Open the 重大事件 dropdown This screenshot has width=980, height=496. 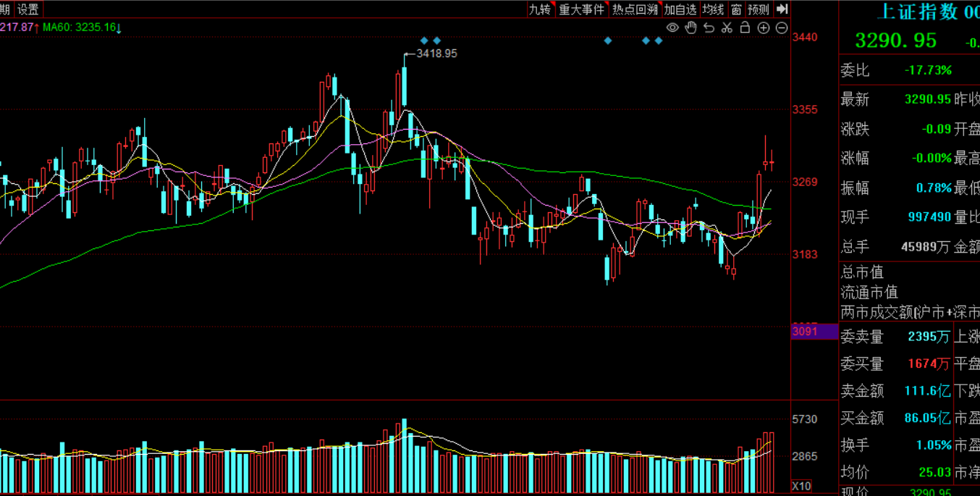pyautogui.click(x=581, y=9)
